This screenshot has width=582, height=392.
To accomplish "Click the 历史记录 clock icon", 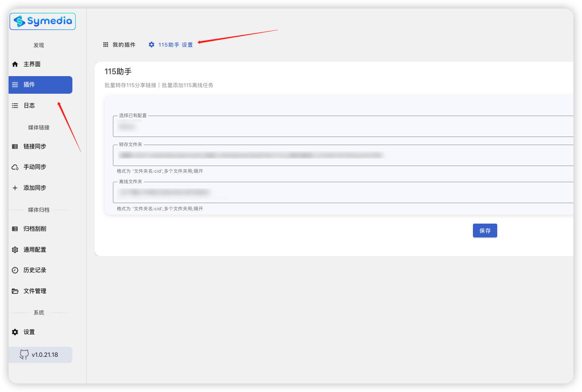I will (15, 270).
